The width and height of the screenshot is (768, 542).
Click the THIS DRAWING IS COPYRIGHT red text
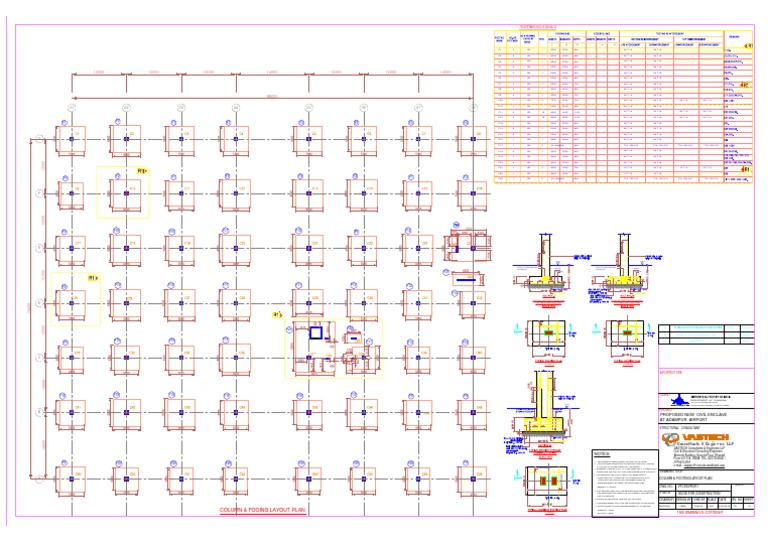[699, 513]
